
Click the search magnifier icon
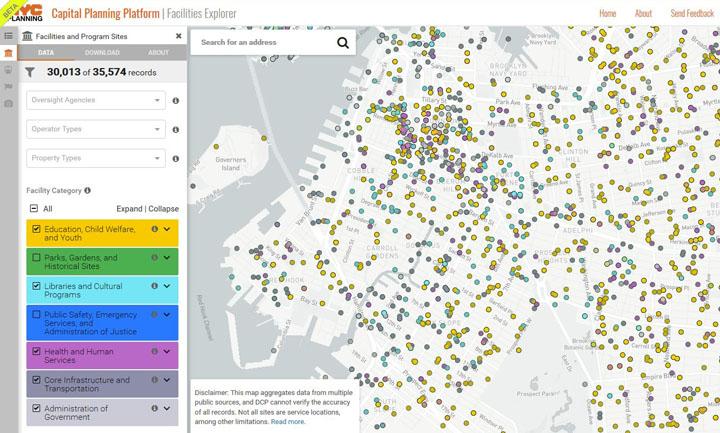point(343,43)
